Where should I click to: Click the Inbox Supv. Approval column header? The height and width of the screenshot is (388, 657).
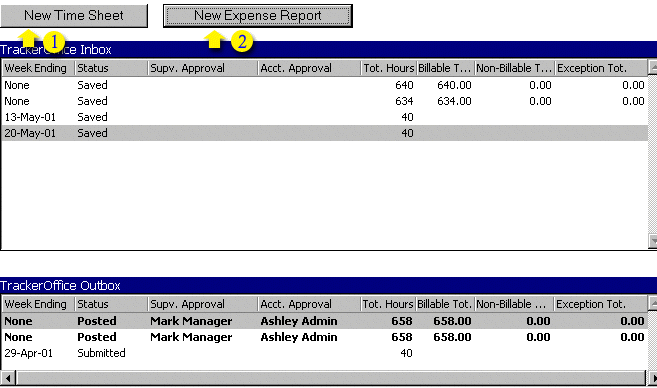tap(203, 68)
